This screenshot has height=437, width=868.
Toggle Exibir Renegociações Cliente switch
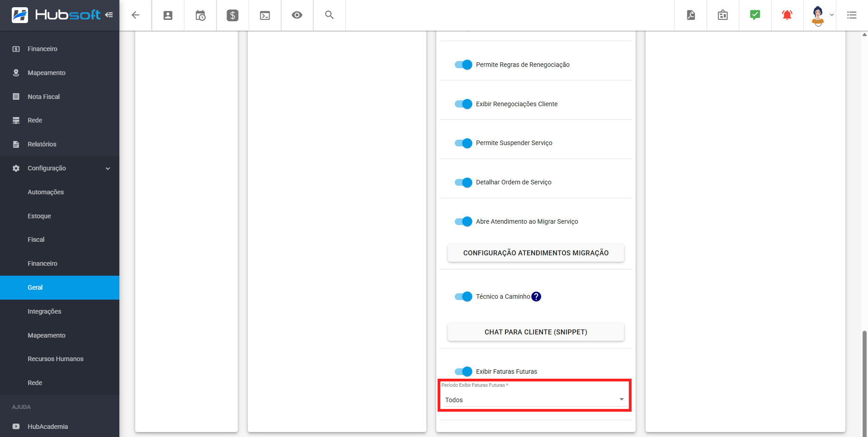[463, 104]
